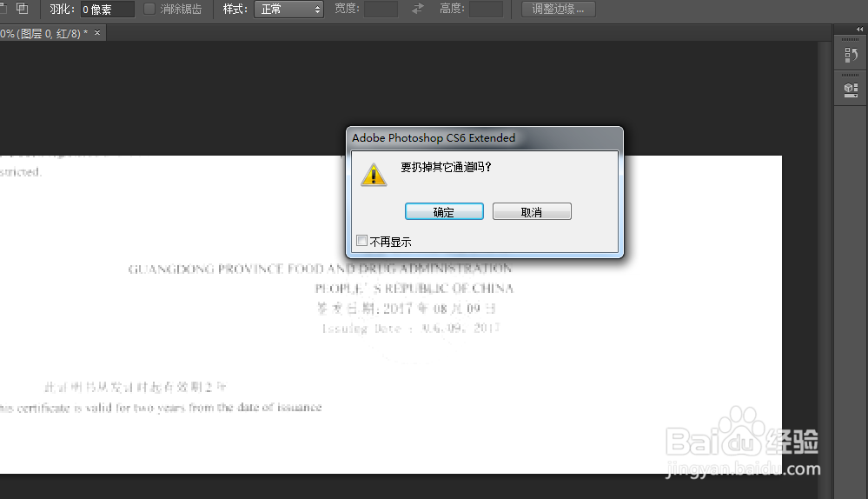Click the 取消 button in dialog
Screen dimensions: 868x499
tap(532, 211)
